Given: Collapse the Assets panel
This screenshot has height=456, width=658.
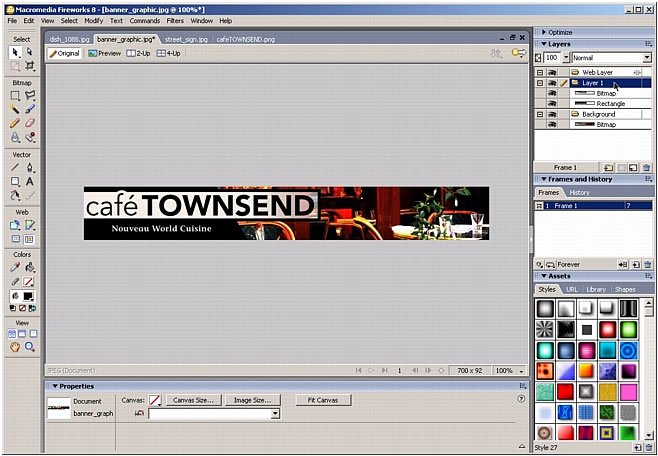Looking at the screenshot, I should (x=544, y=276).
